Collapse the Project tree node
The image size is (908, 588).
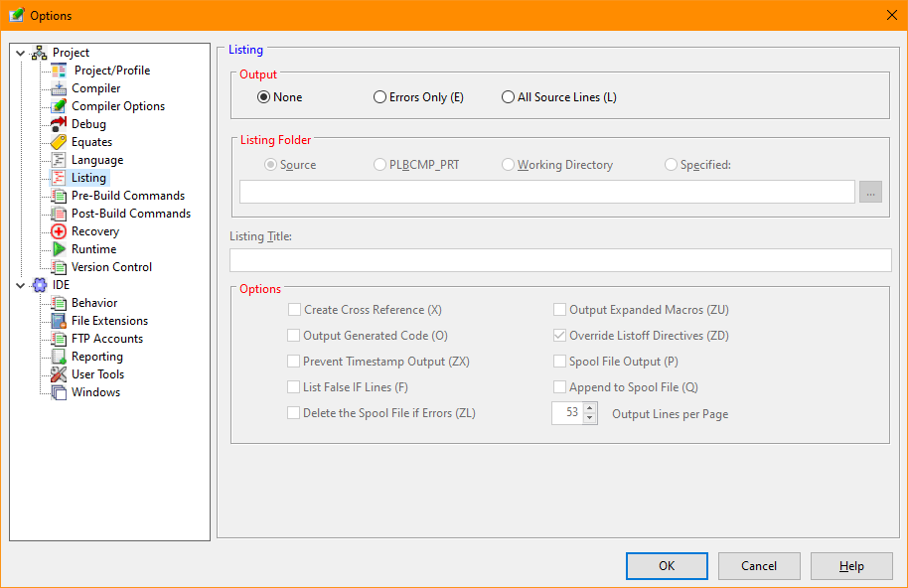point(21,53)
